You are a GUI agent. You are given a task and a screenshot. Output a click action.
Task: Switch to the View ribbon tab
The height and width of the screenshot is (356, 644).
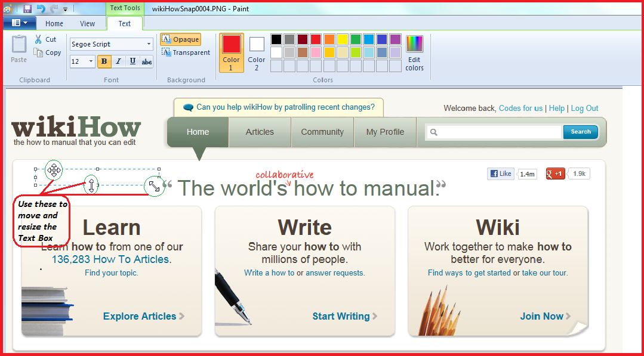(x=87, y=24)
